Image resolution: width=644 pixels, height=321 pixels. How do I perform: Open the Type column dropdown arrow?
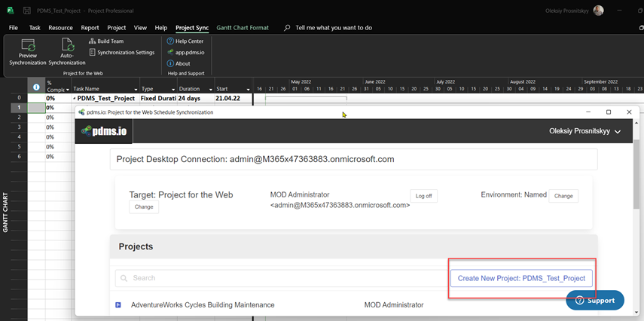pyautogui.click(x=173, y=90)
